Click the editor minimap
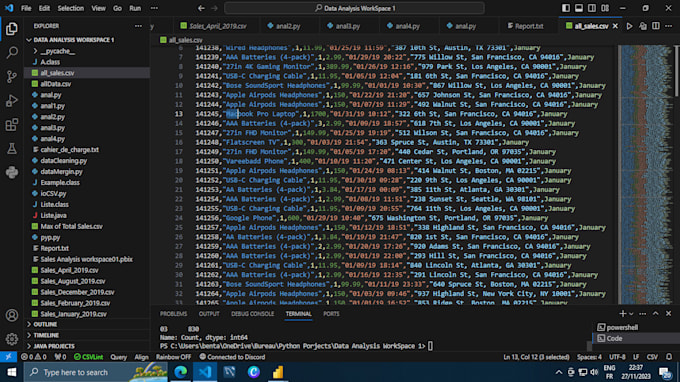Viewport: 680px width, 382px height. click(x=645, y=173)
